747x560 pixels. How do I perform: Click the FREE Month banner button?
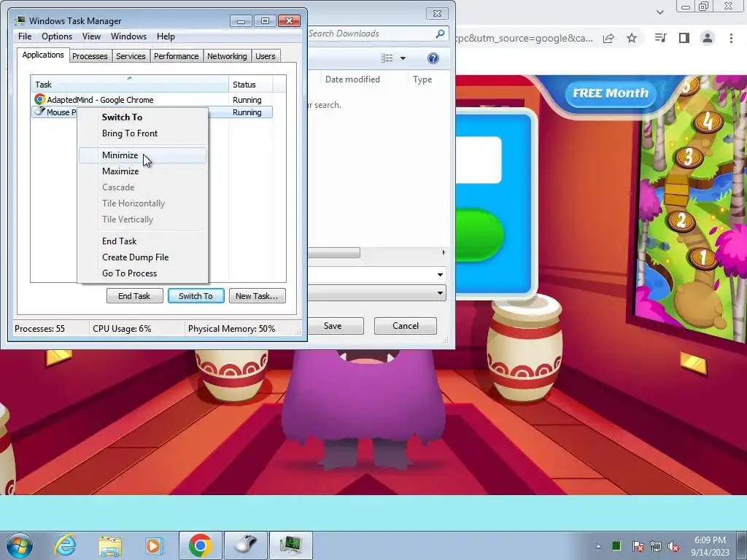pyautogui.click(x=611, y=93)
